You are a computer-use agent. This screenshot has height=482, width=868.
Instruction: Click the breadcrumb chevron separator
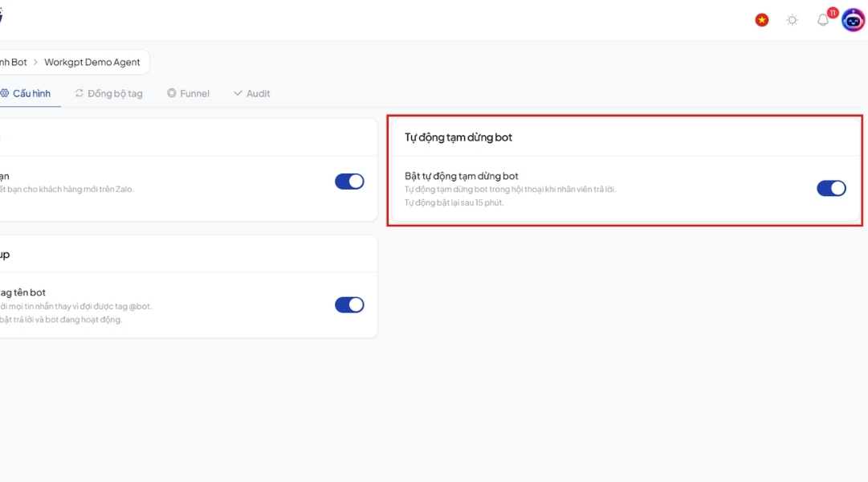pyautogui.click(x=35, y=62)
